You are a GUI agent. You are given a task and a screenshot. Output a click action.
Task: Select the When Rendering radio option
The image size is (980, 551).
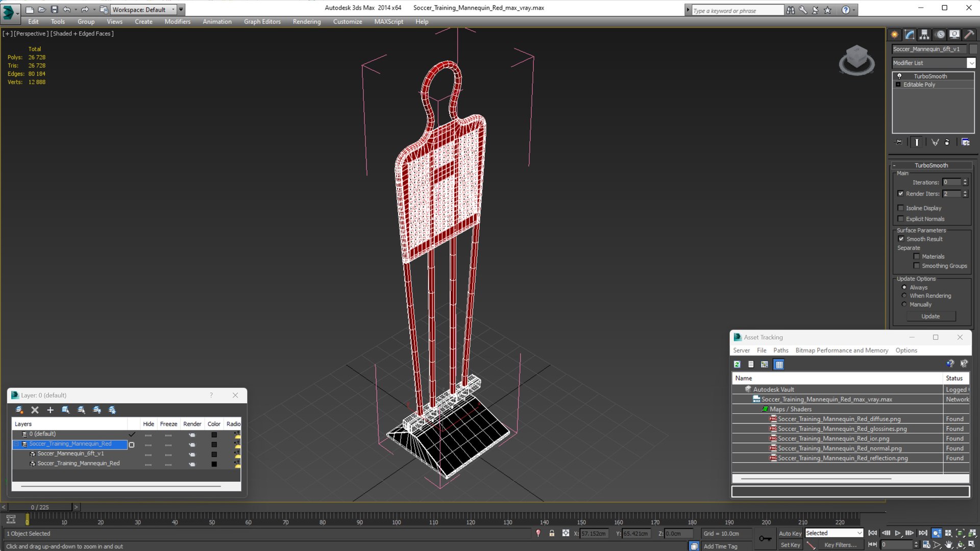(904, 296)
